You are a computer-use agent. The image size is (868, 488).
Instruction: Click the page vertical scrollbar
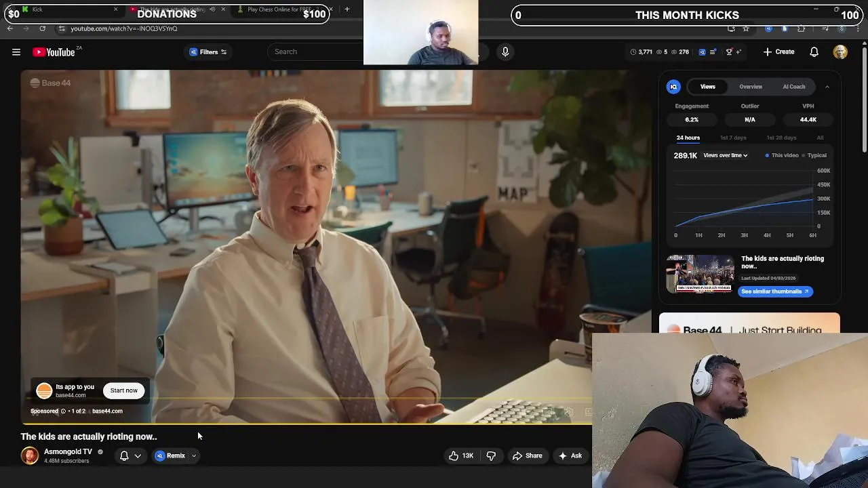[864, 98]
